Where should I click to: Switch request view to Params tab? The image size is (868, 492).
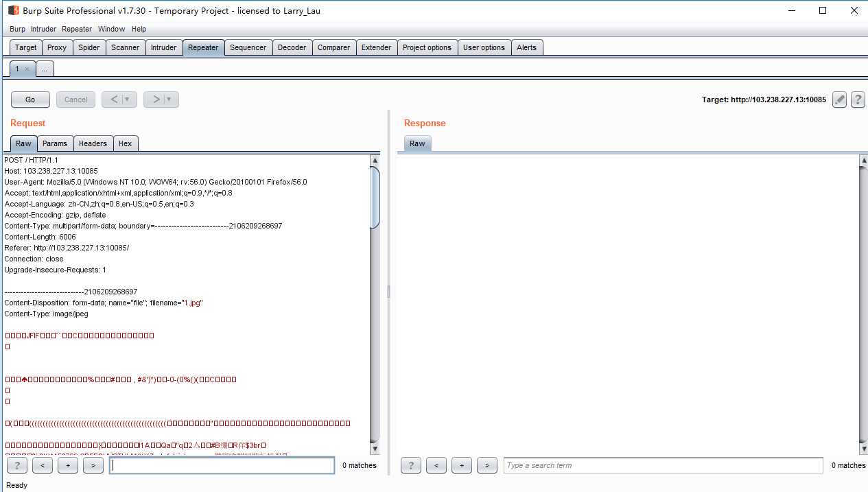tap(55, 143)
